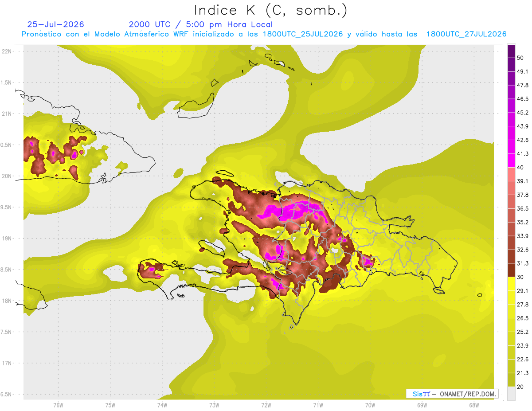Pick the colorbar segment between 30 and 31.3

[511, 270]
